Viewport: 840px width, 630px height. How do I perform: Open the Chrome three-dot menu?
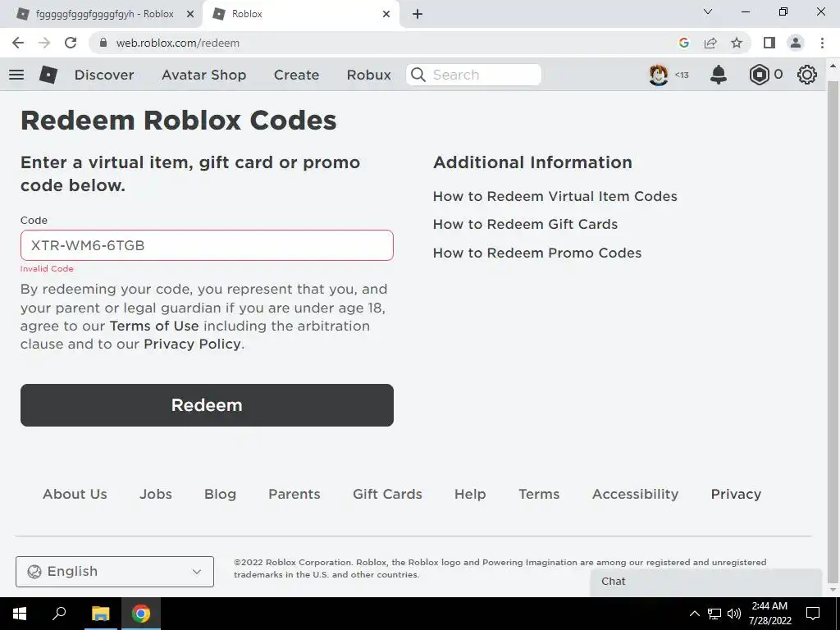[822, 43]
